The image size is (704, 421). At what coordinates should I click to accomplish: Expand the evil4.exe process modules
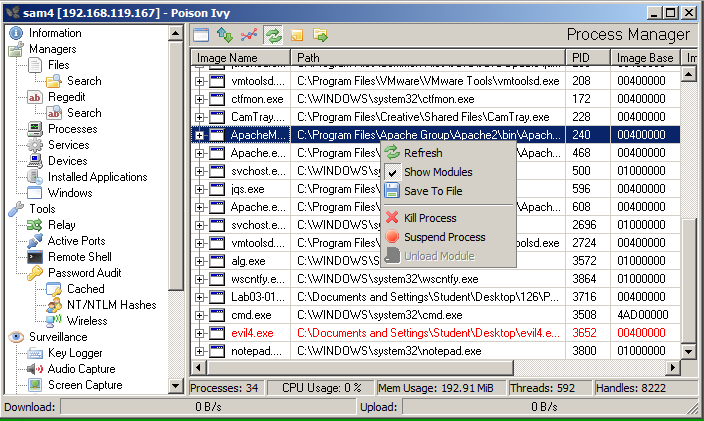coord(199,333)
